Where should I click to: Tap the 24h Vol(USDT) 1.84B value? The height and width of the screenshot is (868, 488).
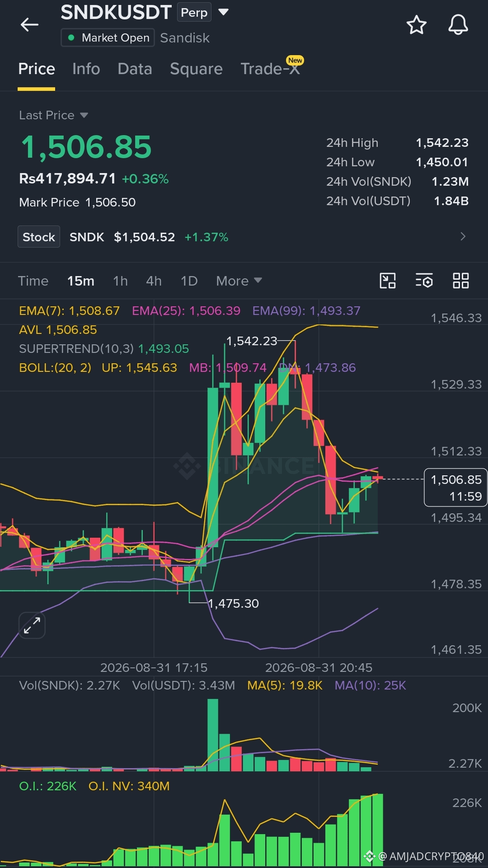point(451,201)
